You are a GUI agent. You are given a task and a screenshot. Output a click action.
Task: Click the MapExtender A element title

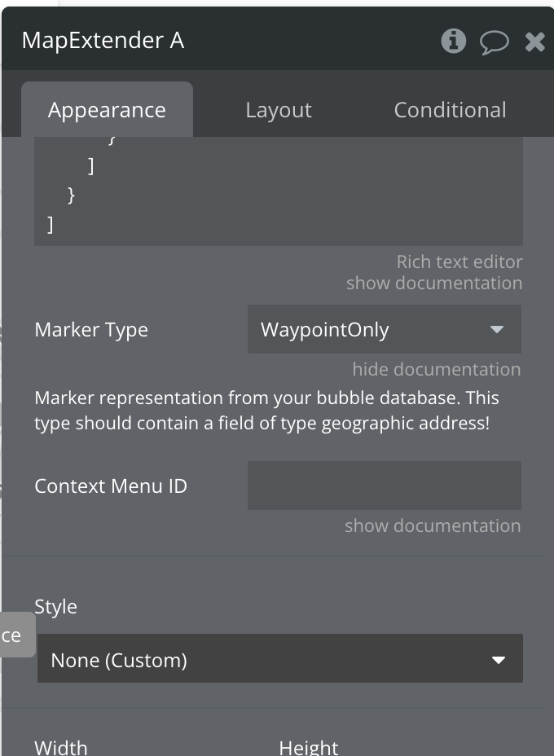click(x=103, y=41)
